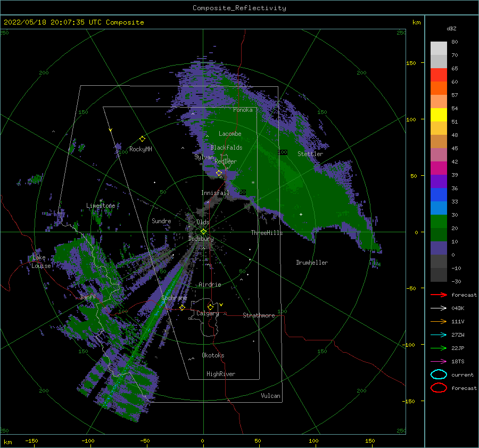Click the RedDeer city label
This screenshot has height=448, width=479.
click(226, 161)
